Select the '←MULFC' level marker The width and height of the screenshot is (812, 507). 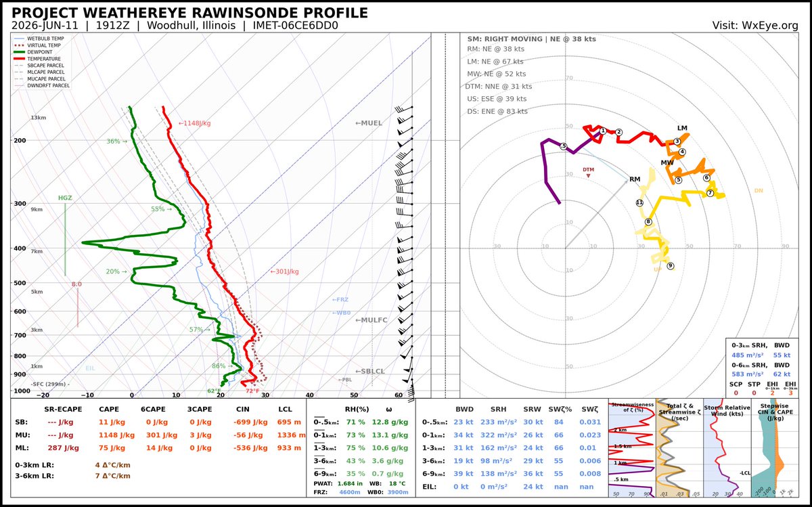[371, 319]
